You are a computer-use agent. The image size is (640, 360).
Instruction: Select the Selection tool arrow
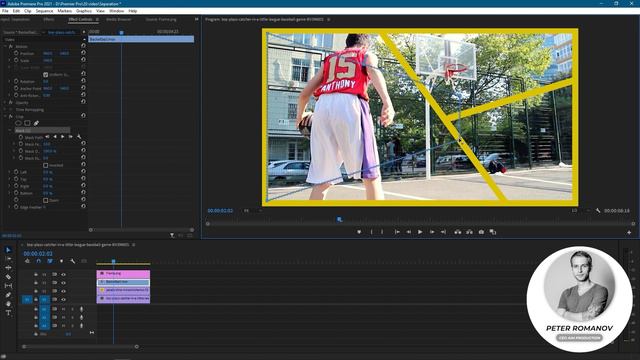(8, 250)
